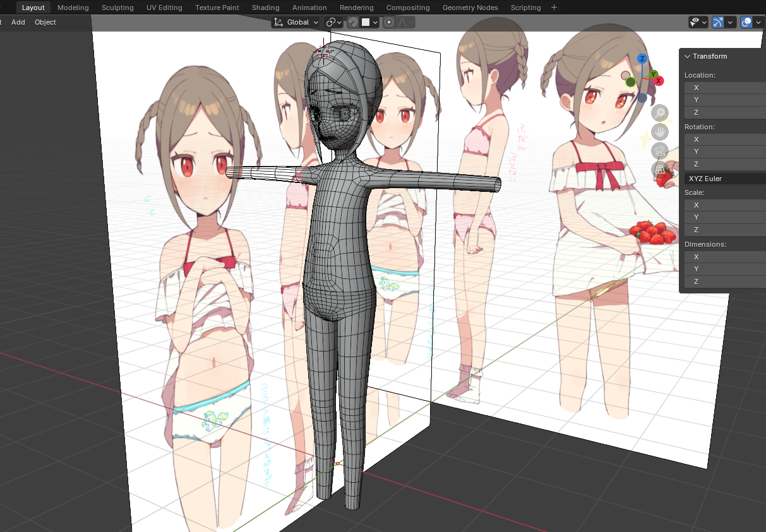The height and width of the screenshot is (532, 766).
Task: Click the Scale Z field
Action: (x=725, y=230)
